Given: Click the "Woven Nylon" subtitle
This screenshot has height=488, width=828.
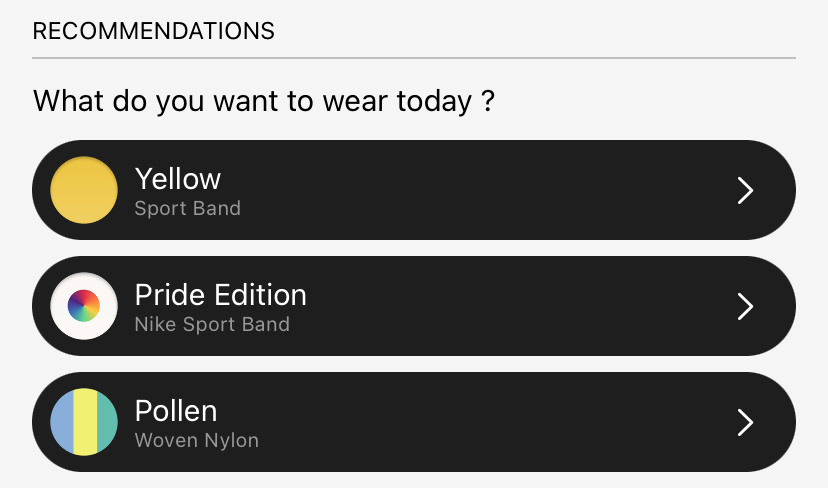Looking at the screenshot, I should [196, 440].
